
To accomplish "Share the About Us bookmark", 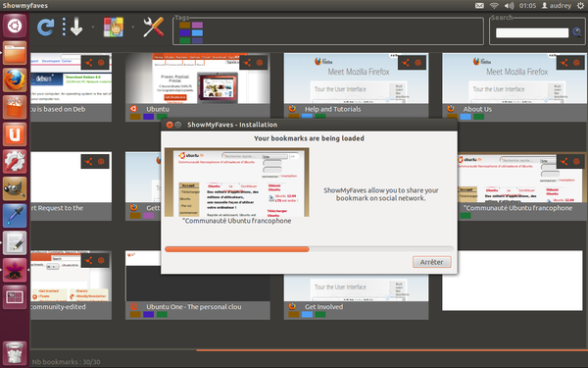I will [564, 63].
